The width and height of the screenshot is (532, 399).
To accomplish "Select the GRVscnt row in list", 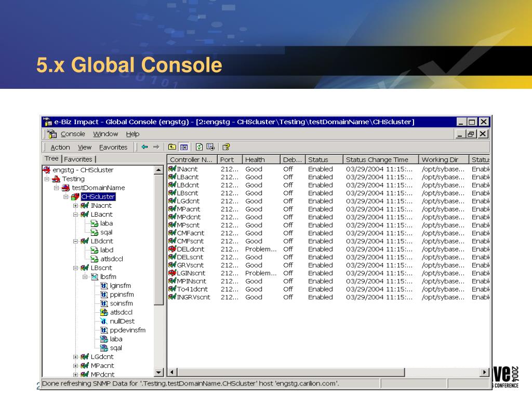I will pyautogui.click(x=328, y=265).
